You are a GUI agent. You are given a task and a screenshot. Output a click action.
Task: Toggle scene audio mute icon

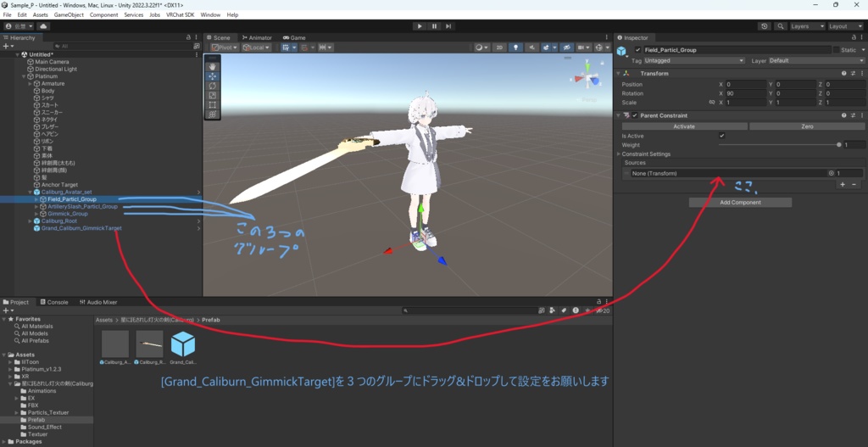pos(532,47)
